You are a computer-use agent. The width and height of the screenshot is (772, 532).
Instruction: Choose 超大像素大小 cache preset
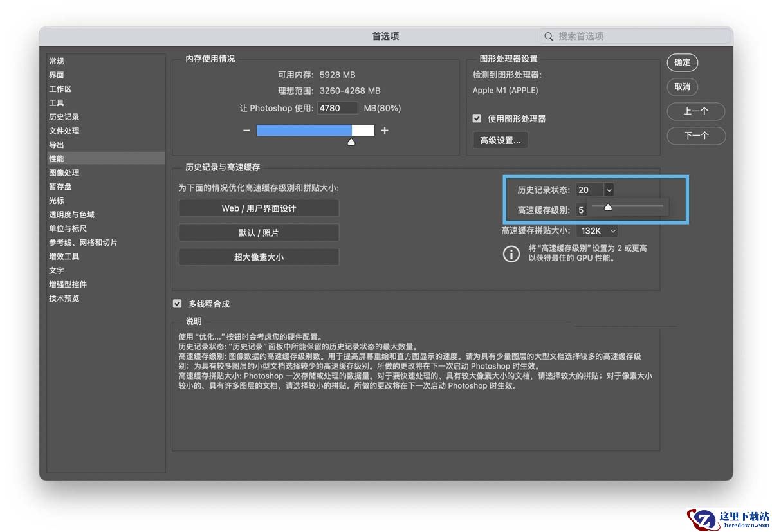(259, 257)
